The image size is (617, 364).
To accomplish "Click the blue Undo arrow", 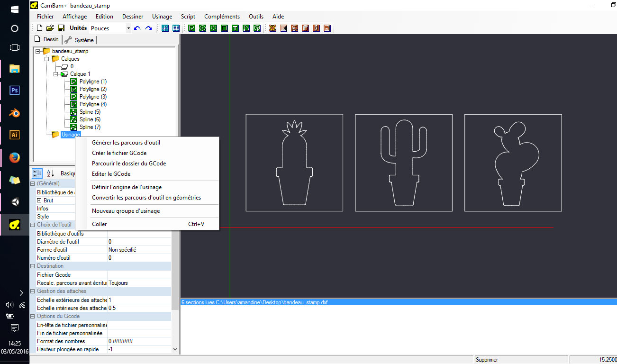I will (137, 28).
